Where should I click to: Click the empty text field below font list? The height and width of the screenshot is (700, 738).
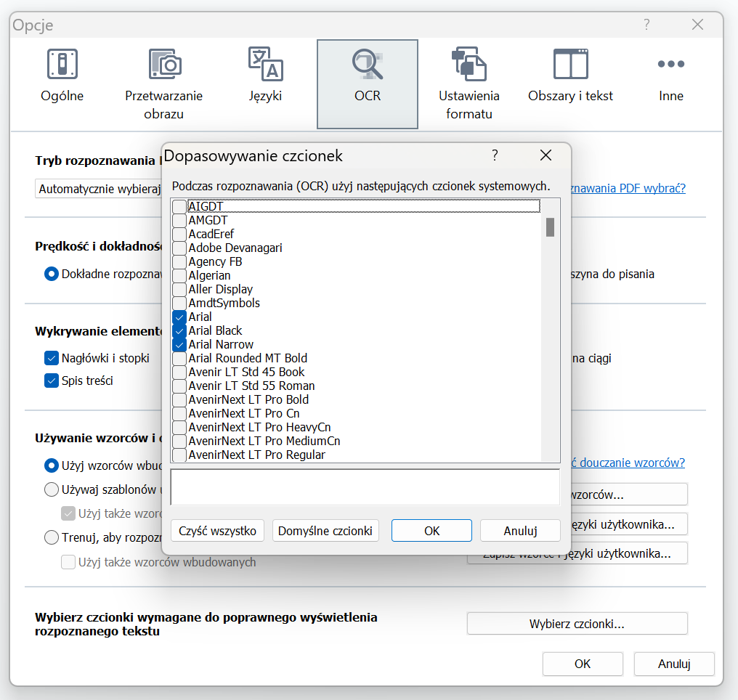tap(365, 487)
